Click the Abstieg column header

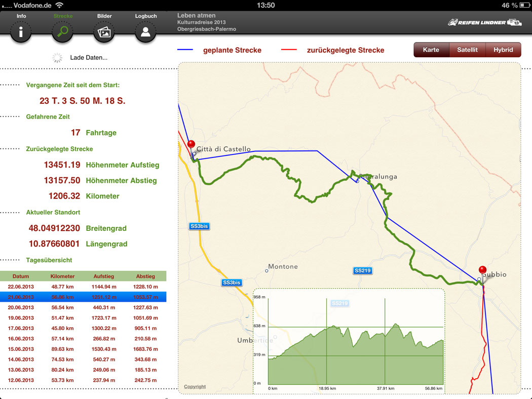pyautogui.click(x=145, y=276)
